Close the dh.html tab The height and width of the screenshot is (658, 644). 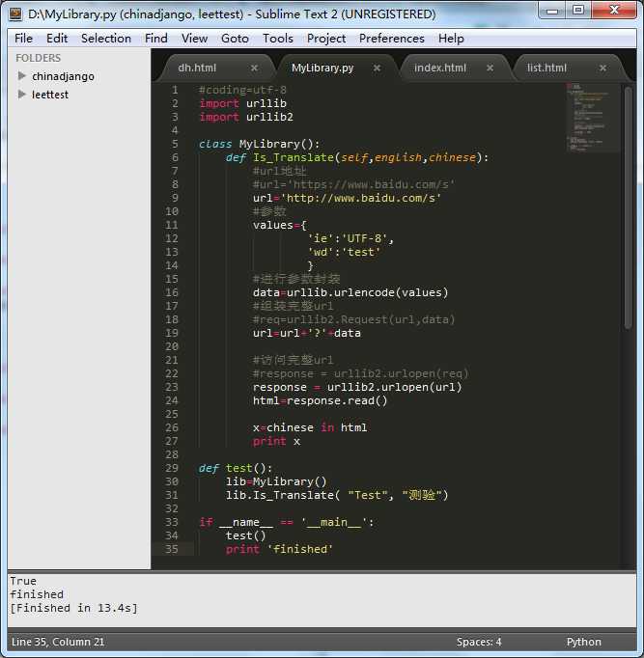pos(254,68)
